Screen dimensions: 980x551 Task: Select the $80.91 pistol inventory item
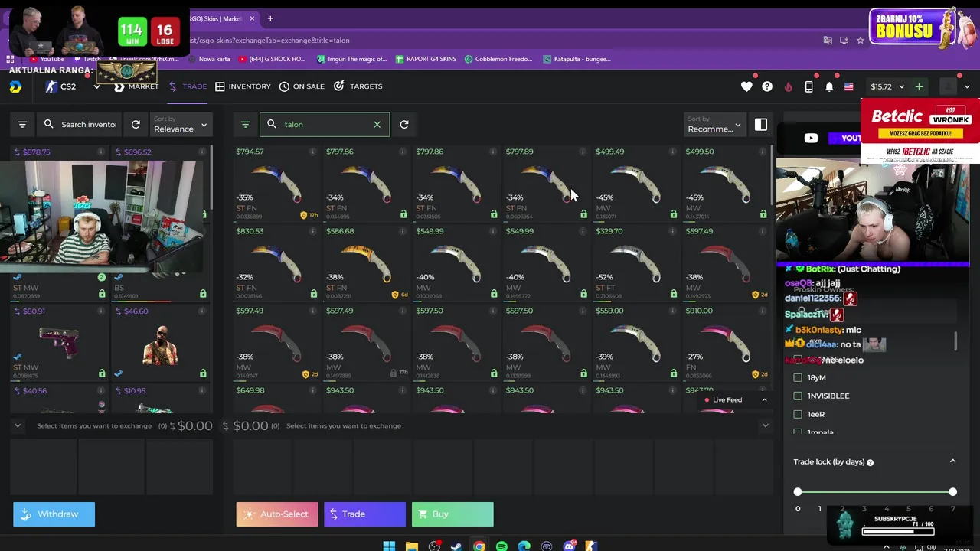(x=59, y=344)
